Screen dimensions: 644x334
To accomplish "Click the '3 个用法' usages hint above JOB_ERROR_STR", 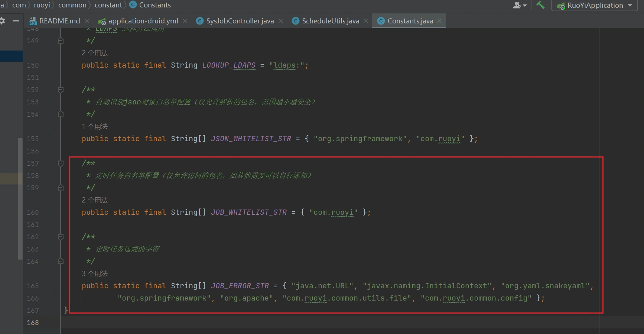I will [95, 273].
